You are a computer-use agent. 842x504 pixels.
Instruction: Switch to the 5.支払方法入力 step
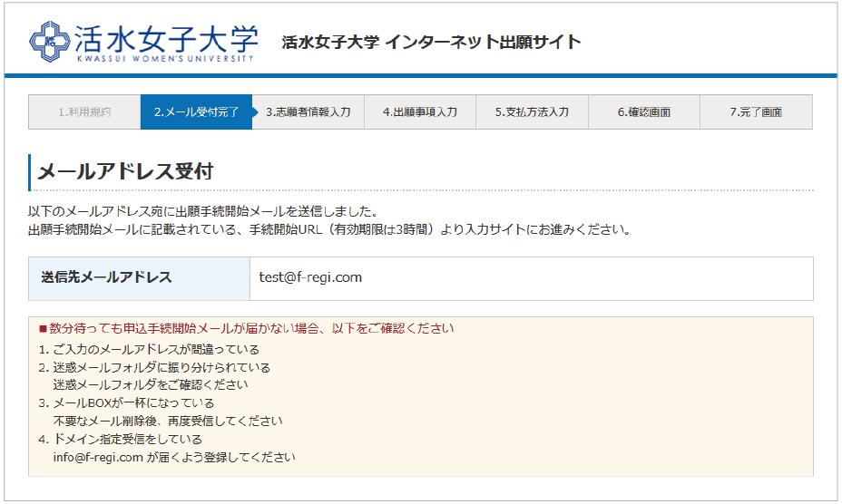[532, 112]
